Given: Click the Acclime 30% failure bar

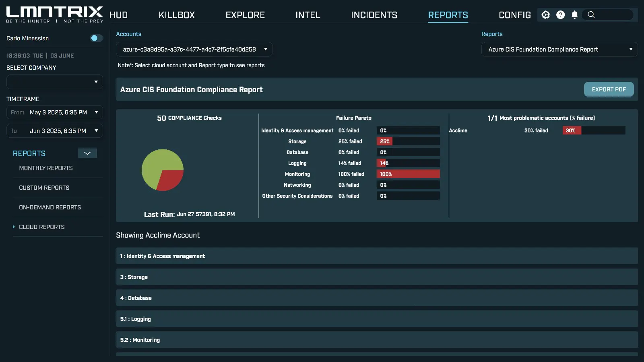Looking at the screenshot, I should coord(594,130).
